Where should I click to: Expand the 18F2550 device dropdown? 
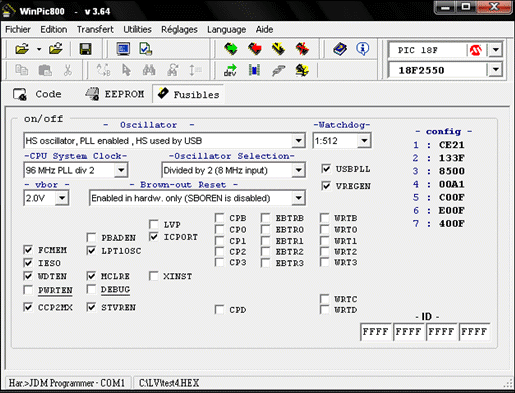(x=496, y=70)
